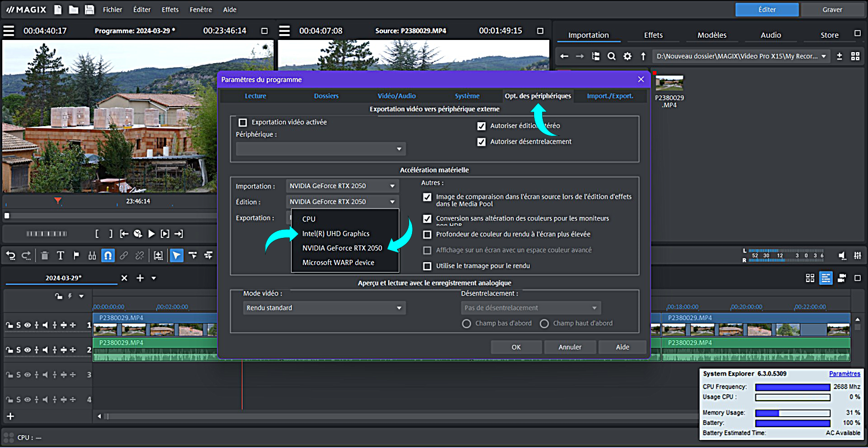Click the set in-point bracket icon
This screenshot has width=868, height=448.
98,234
